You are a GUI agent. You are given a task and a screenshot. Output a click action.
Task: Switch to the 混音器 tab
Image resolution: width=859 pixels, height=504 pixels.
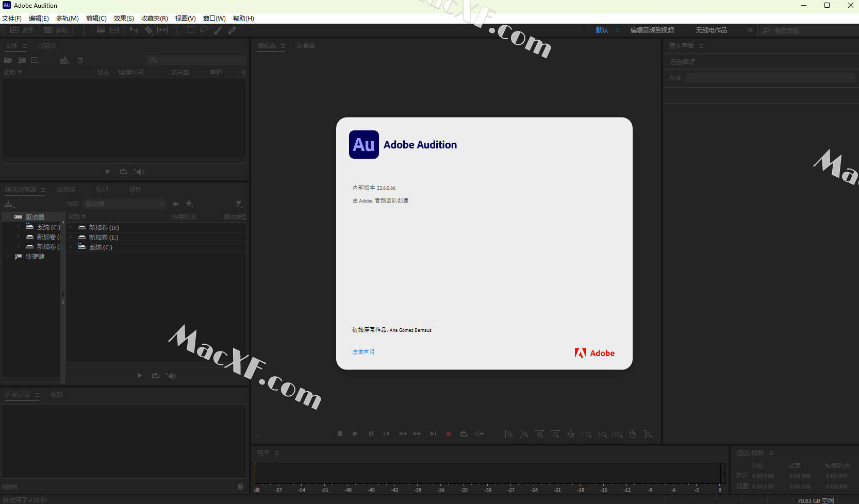tap(306, 46)
